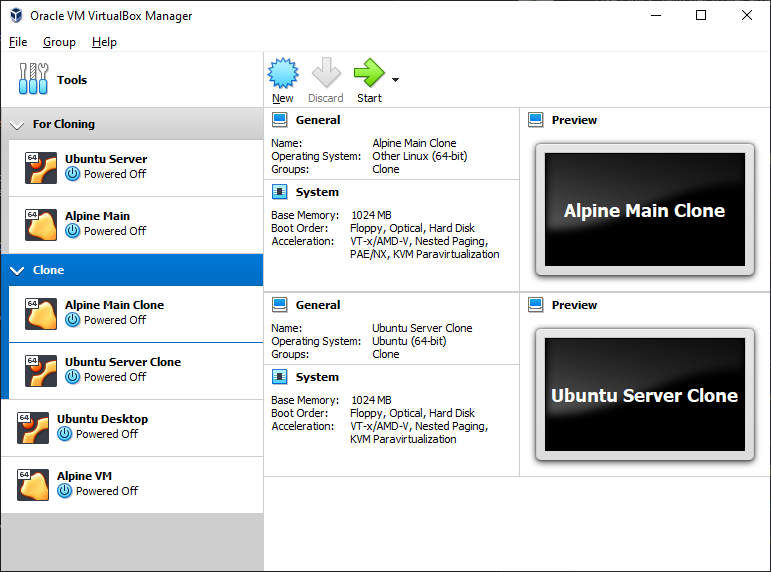The height and width of the screenshot is (572, 771).
Task: Click Alpine Main Powered Off status icon
Action: [73, 231]
